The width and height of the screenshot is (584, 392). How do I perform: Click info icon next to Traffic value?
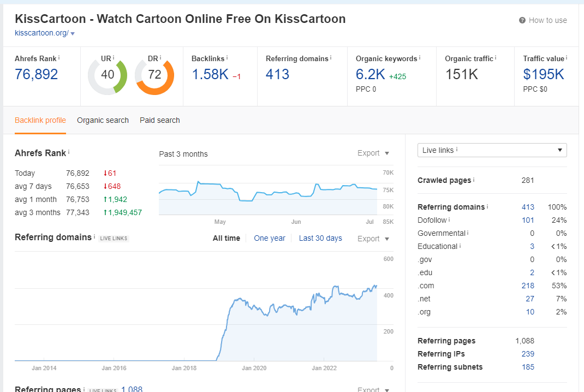[x=567, y=58]
